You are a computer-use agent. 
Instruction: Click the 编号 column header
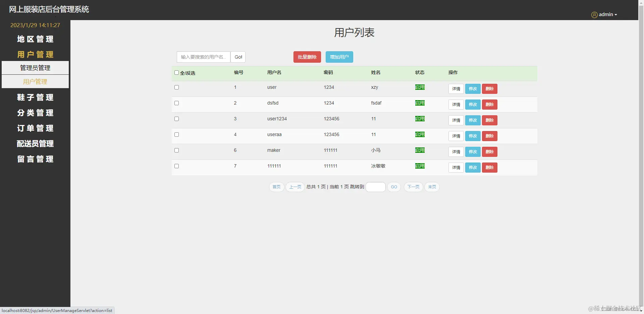point(238,72)
